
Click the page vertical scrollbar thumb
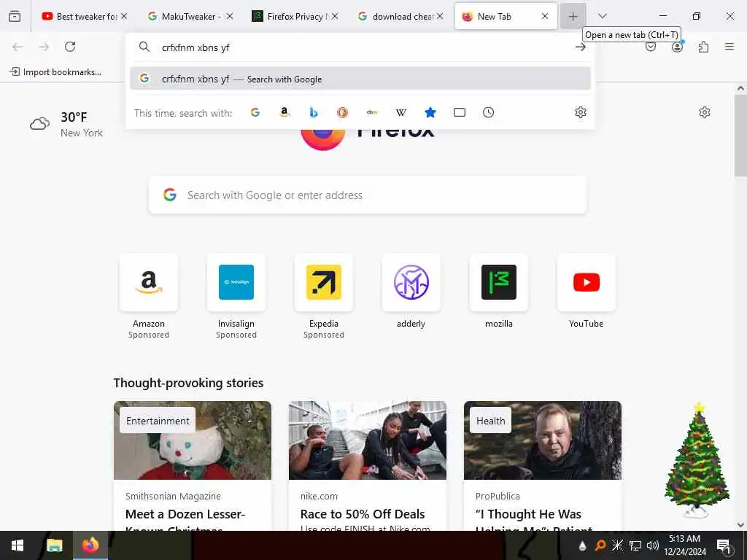point(740,136)
